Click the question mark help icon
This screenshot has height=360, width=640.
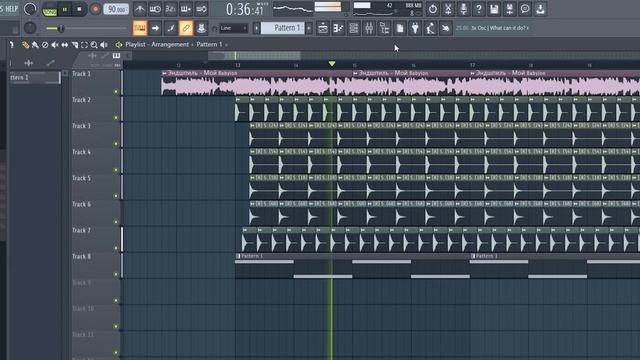[479, 9]
